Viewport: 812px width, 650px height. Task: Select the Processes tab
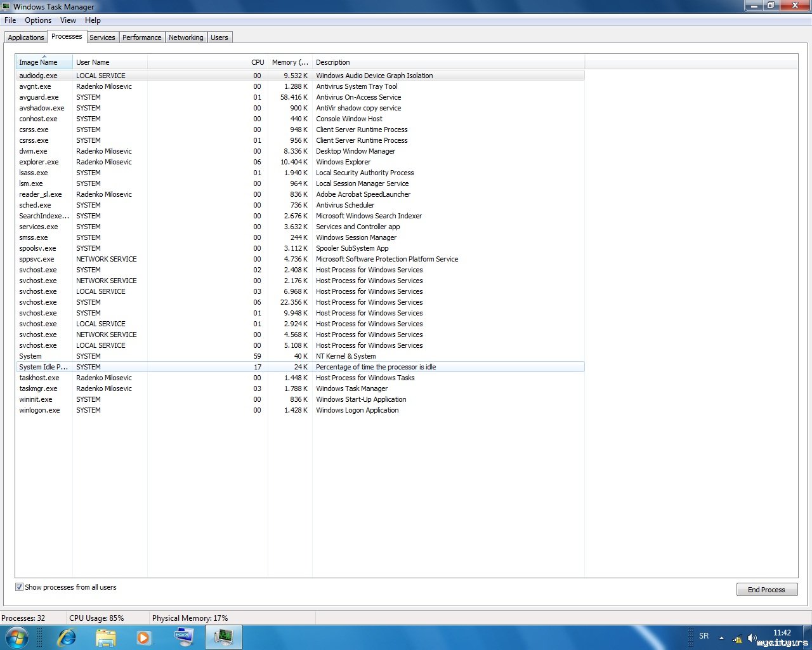[67, 36]
